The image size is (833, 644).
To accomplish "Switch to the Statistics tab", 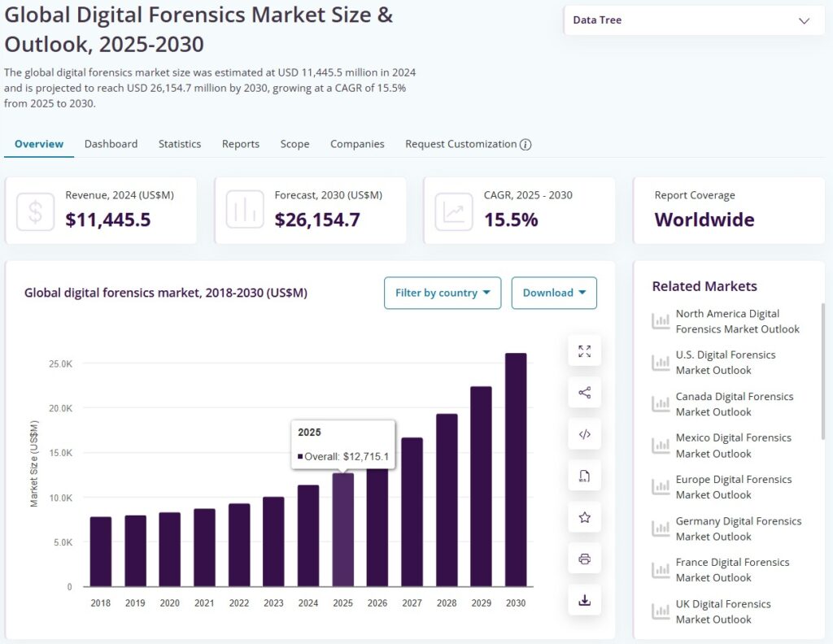I will click(x=180, y=144).
